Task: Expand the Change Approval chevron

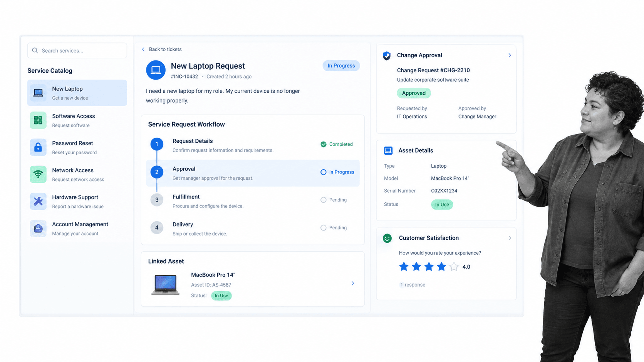Action: [510, 55]
